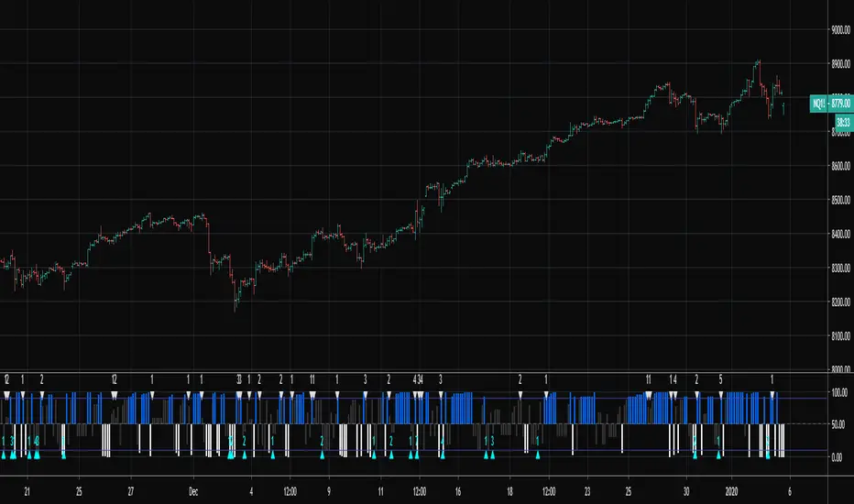Select the cyan up-arrow marker labeled 48
Screen dimensions: 854x504
click(x=37, y=455)
